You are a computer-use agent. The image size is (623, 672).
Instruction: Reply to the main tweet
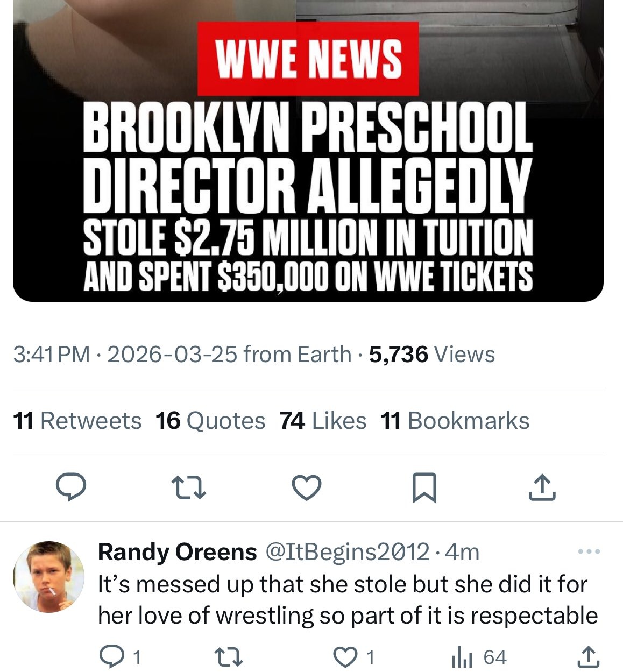point(71,487)
